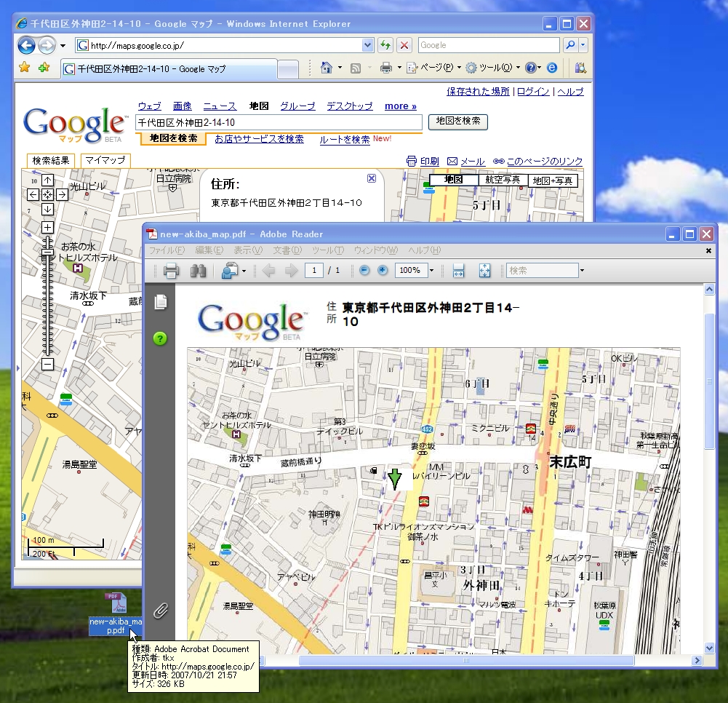Open the Reader collaboration tool dropdown arrow
Image resolution: width=728 pixels, height=703 pixels.
pos(244,271)
